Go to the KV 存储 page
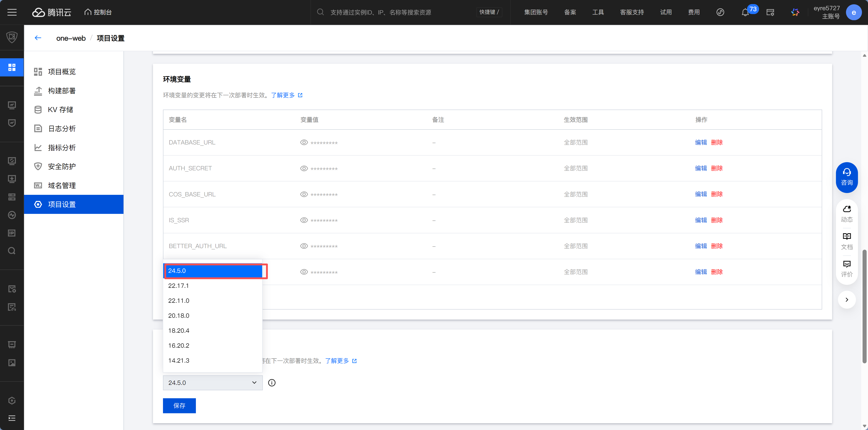868x430 pixels. pyautogui.click(x=61, y=110)
